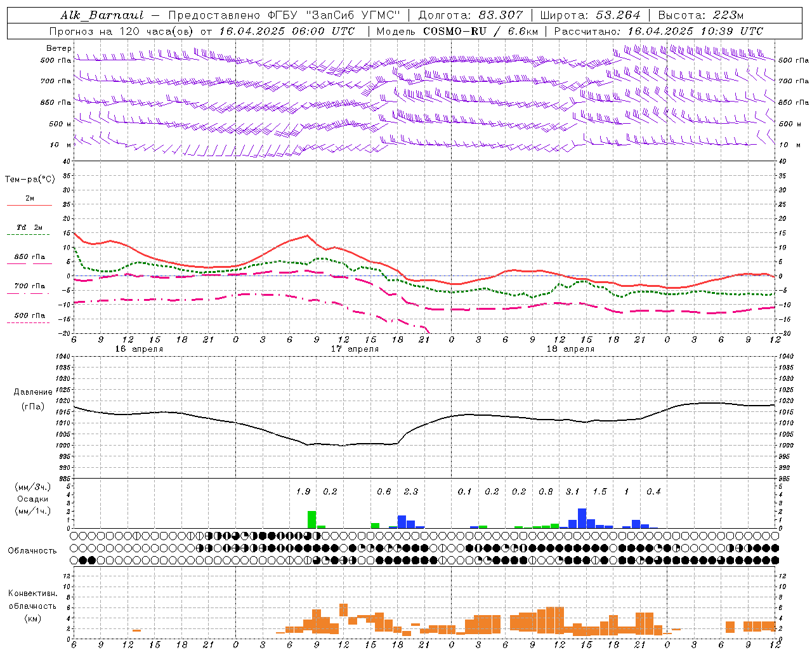Click the 'Рассчитано: 16.04.2025 10:39 UTC' timestamp

click(658, 31)
